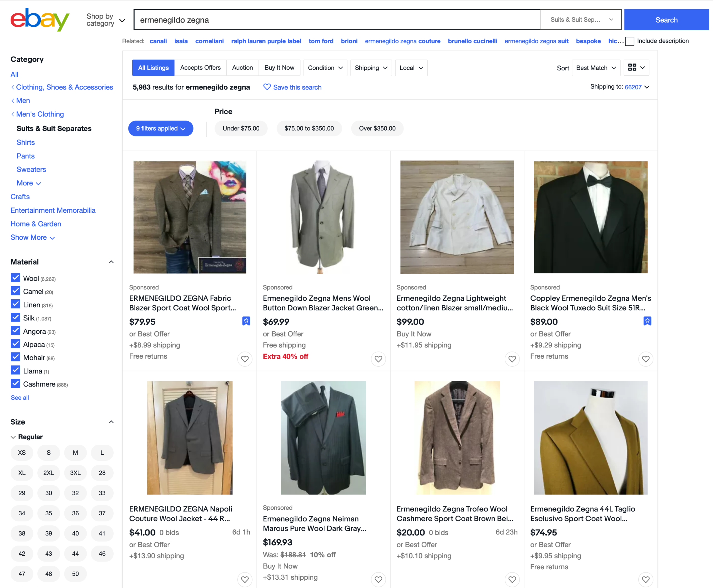The width and height of the screenshot is (713, 588).
Task: Change the Shipping to 66207 zip code
Action: [x=637, y=87]
